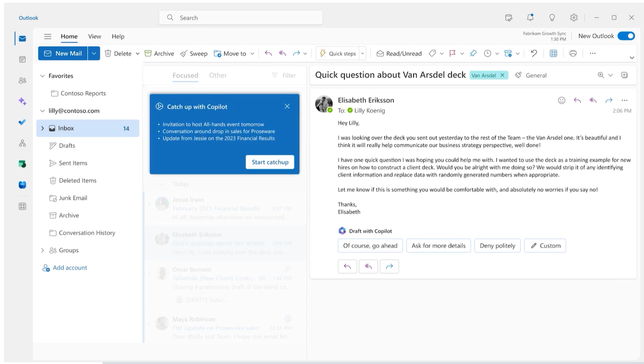Image resolution: width=644 pixels, height=364 pixels.
Task: Open Settings gear in title bar
Action: coord(574,17)
